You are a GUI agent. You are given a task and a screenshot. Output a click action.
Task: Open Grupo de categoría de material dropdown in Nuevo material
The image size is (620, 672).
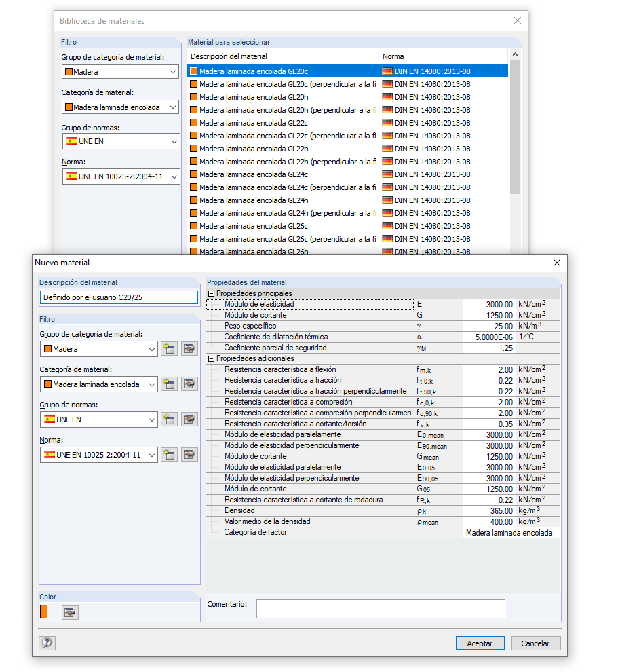coord(99,349)
